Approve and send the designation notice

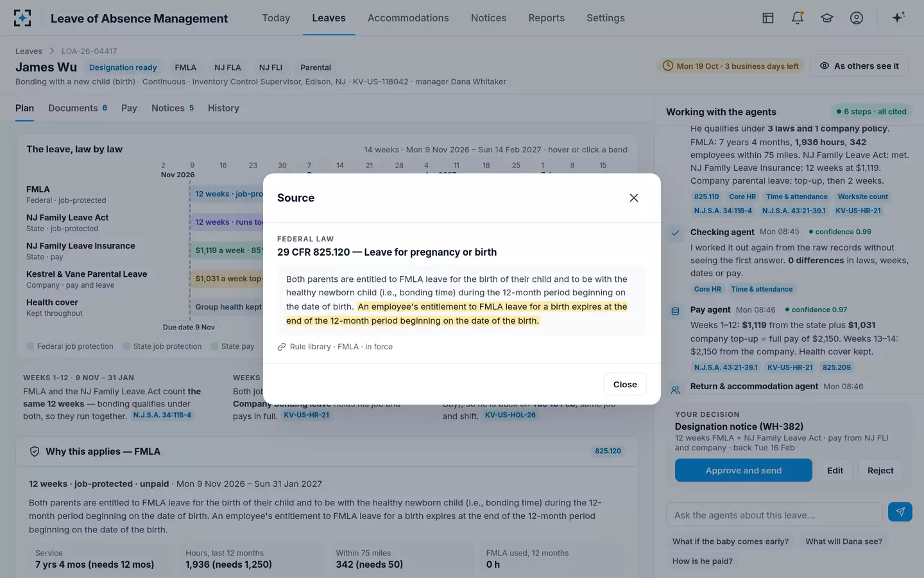coord(744,470)
